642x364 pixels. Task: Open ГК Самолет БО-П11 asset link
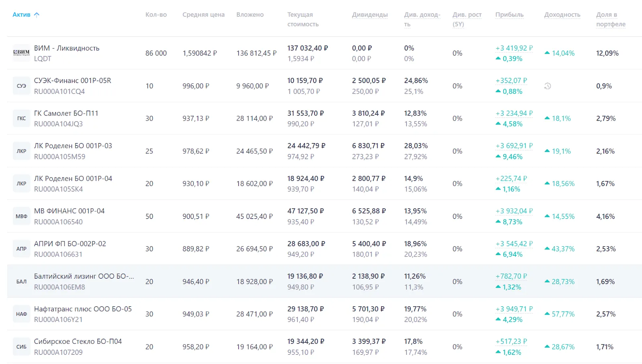click(x=66, y=113)
